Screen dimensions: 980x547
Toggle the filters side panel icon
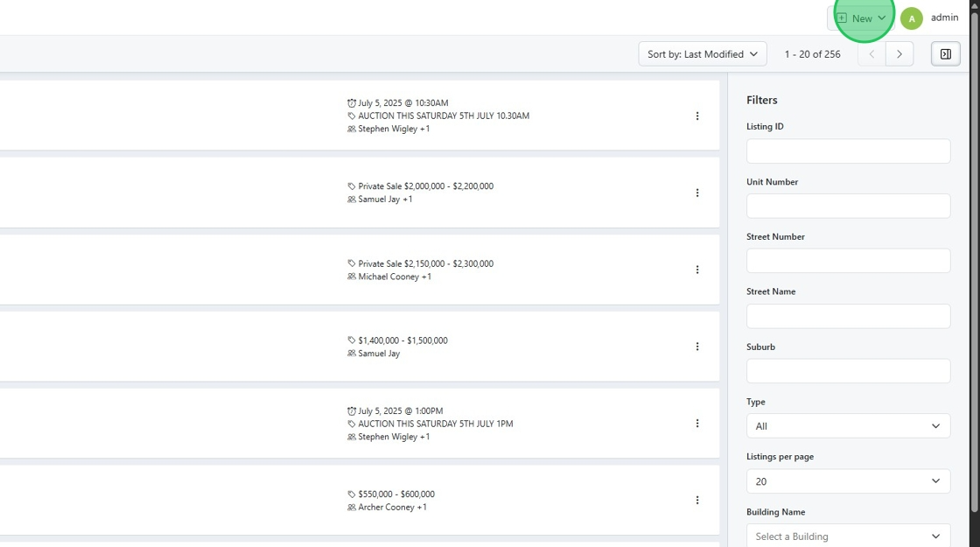tap(945, 54)
